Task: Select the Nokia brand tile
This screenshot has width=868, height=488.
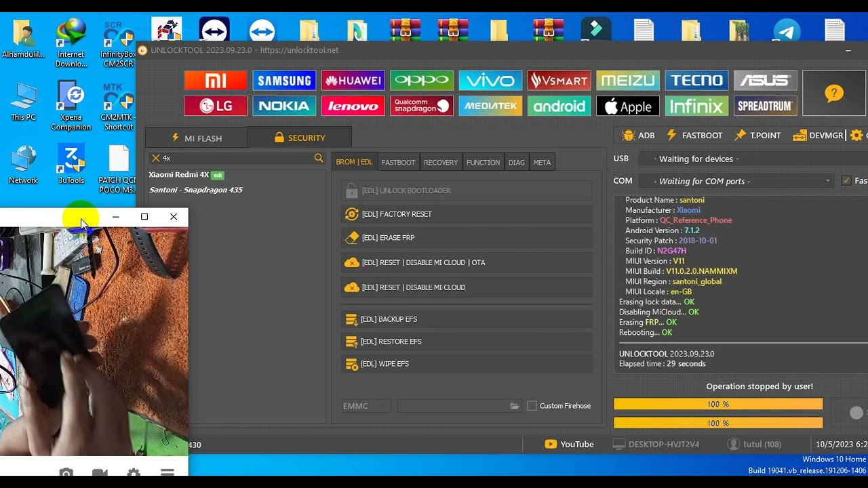Action: coord(284,106)
